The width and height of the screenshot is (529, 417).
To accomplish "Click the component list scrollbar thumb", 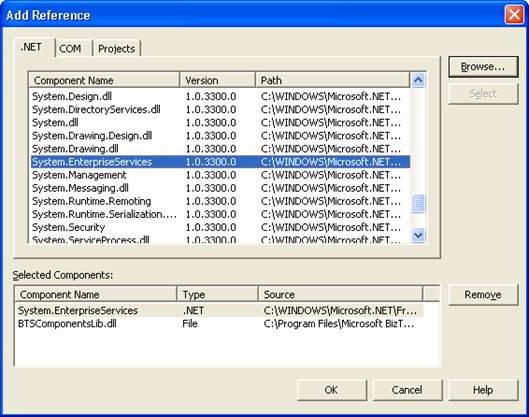I will coord(418,203).
